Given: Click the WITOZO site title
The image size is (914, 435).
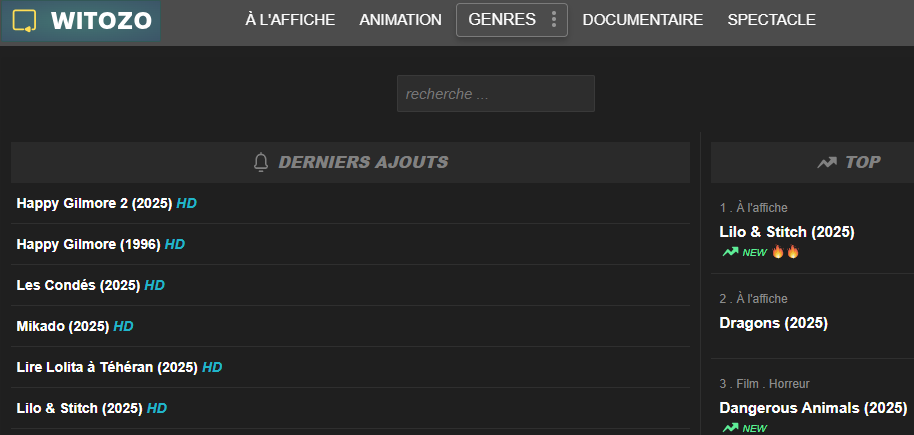Looking at the screenshot, I should coord(101,21).
